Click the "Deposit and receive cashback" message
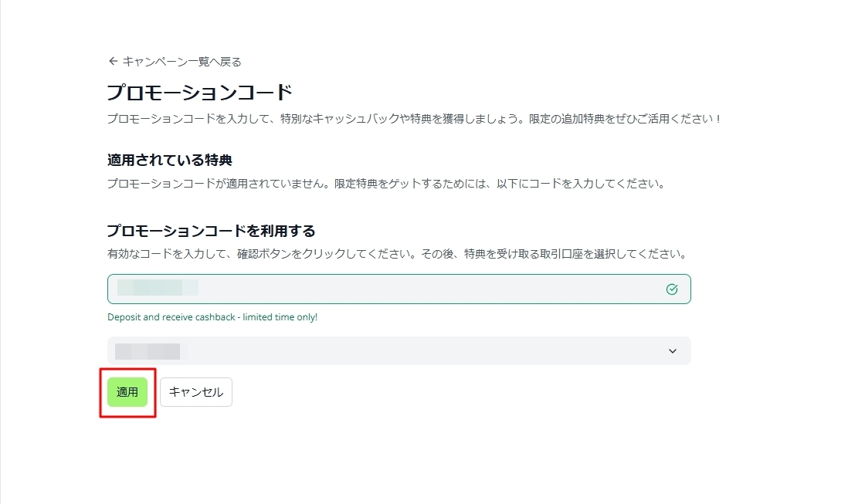865x504 pixels. click(212, 317)
